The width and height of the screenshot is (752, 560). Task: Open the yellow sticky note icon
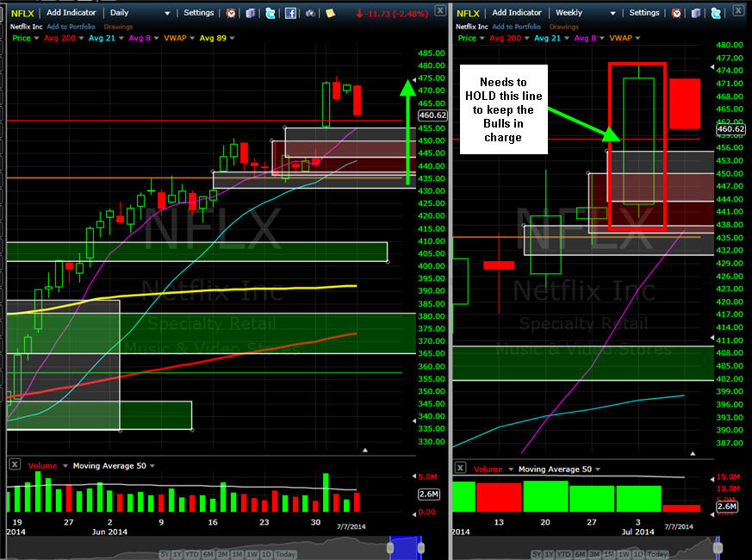tap(330, 13)
